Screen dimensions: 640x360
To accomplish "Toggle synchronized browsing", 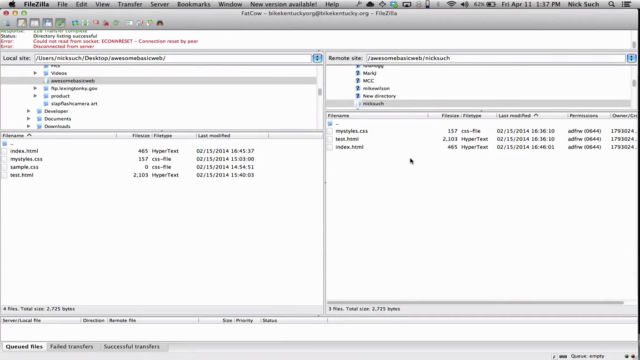I will (150, 23).
